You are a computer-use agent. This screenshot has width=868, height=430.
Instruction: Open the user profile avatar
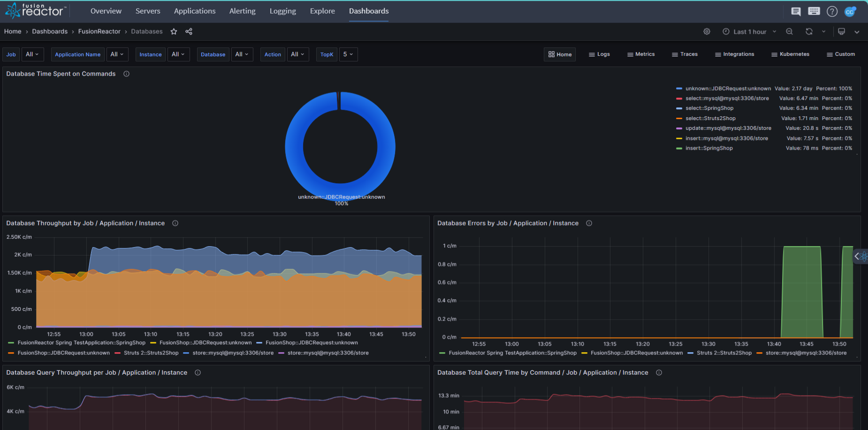(850, 11)
